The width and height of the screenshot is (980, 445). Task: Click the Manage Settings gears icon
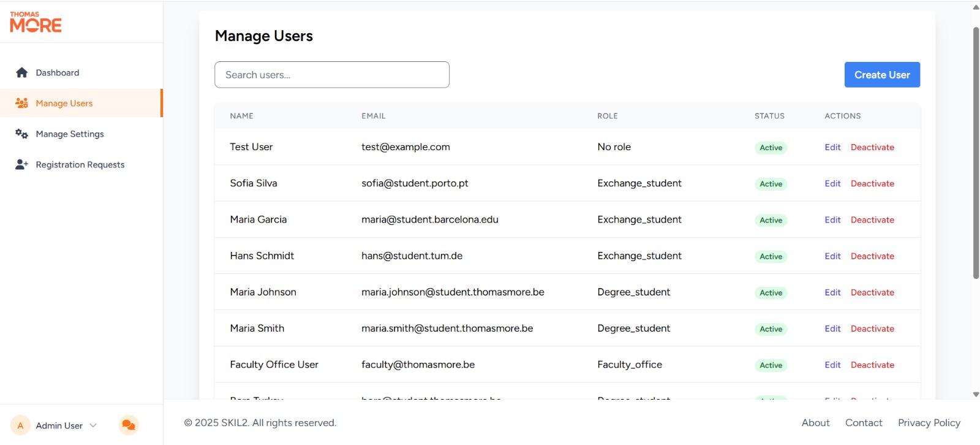click(x=22, y=134)
